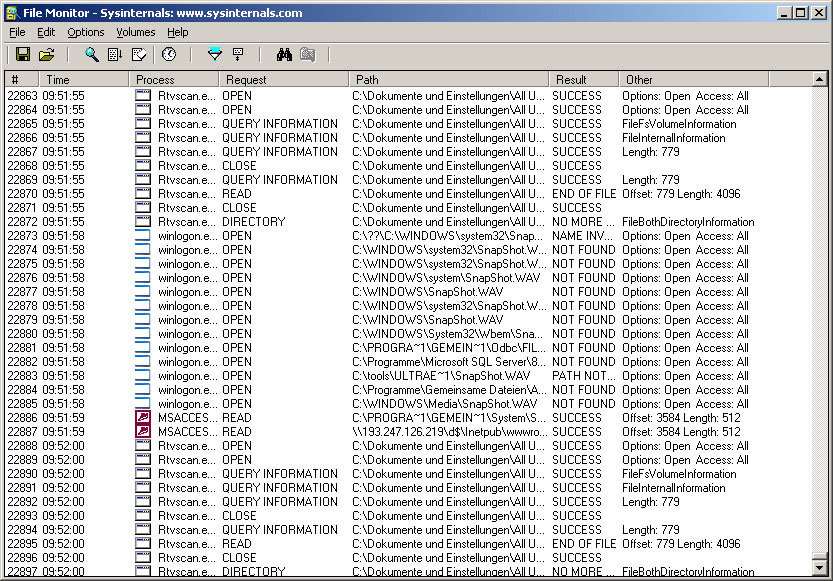Maximize the File Monitor window

[x=801, y=13]
